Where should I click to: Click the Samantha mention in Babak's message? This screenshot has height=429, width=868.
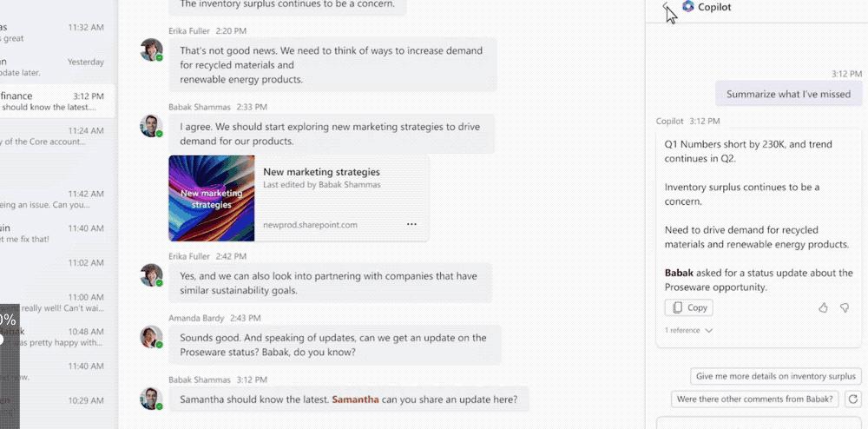pos(355,399)
